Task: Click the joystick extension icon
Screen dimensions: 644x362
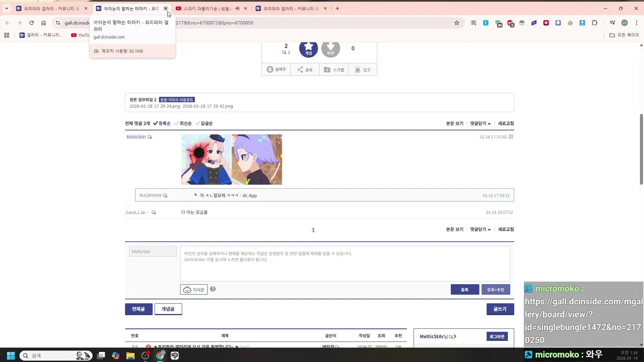Action: point(570,23)
